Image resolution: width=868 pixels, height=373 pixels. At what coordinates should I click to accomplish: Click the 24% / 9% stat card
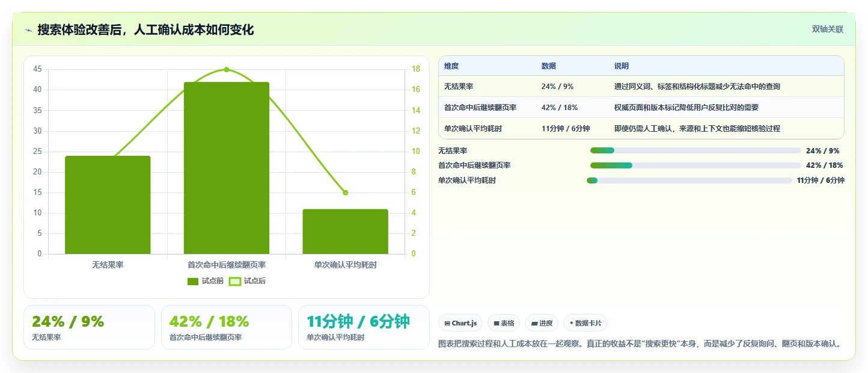[89, 327]
